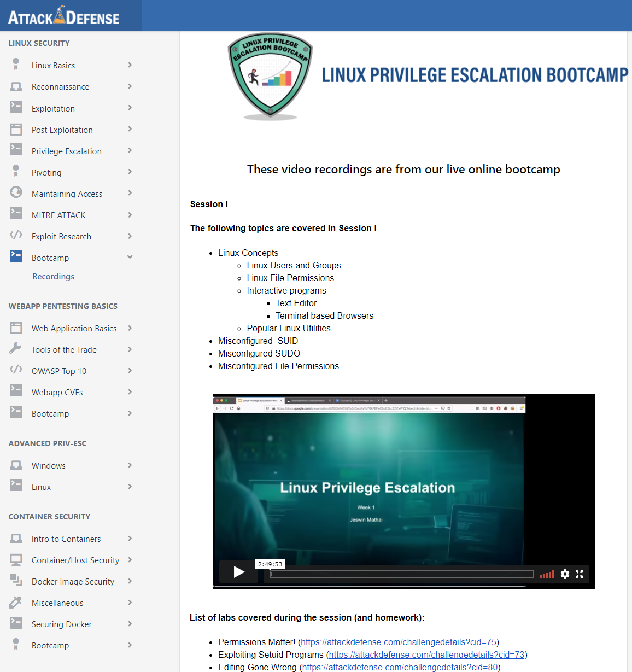632x672 pixels.
Task: Click the Exploit Research code icon
Action: [16, 235]
